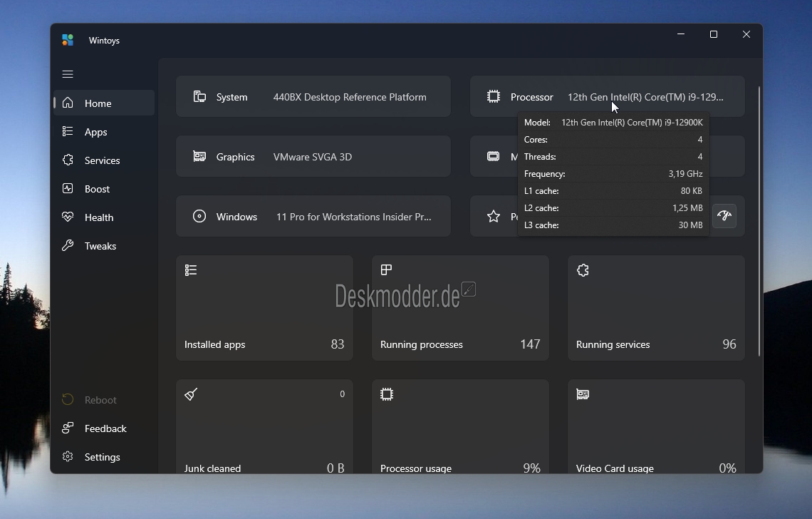
Task: Click the Installed apps list icon on tile
Action: (191, 270)
